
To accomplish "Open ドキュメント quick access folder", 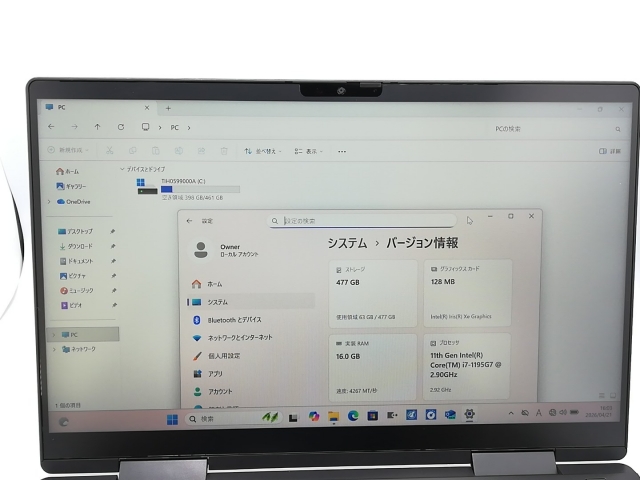I will (77, 261).
